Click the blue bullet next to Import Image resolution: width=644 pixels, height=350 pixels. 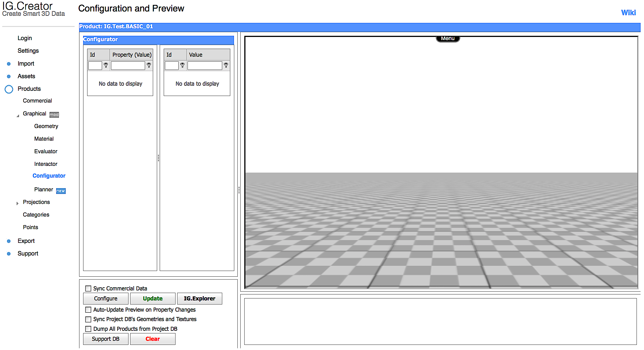9,64
